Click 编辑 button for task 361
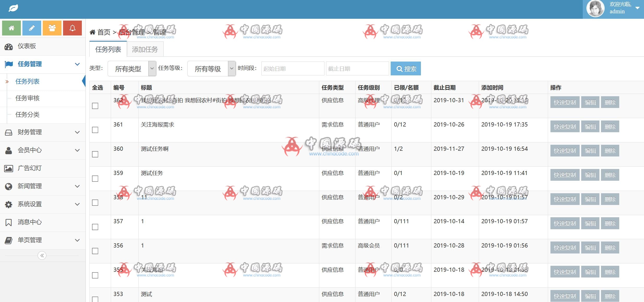The height and width of the screenshot is (302, 644). pos(590,126)
